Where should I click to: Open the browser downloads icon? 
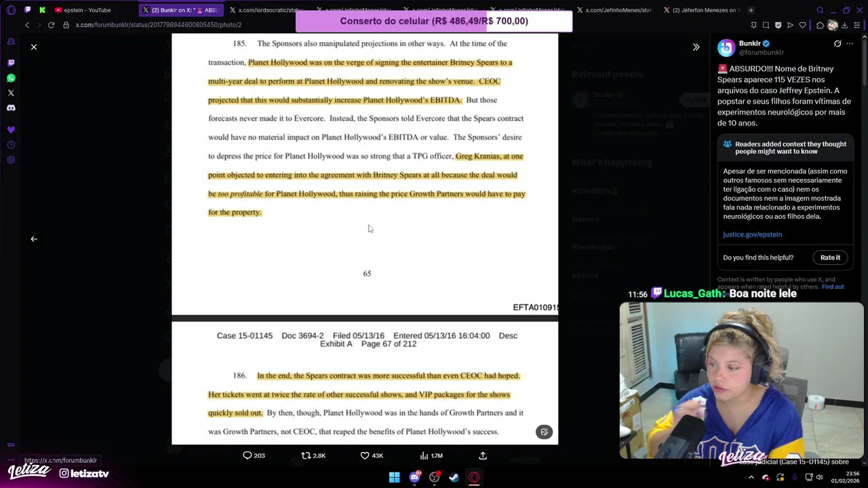point(844,25)
